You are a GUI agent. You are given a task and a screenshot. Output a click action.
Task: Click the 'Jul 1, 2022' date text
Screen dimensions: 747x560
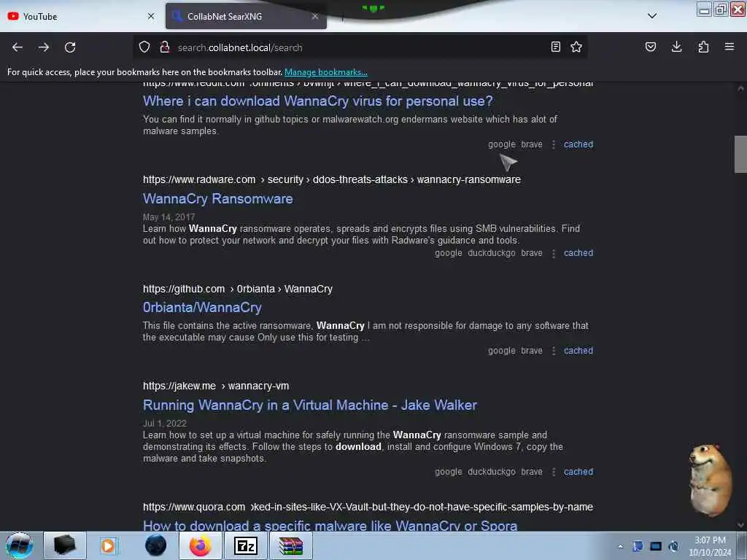click(164, 424)
